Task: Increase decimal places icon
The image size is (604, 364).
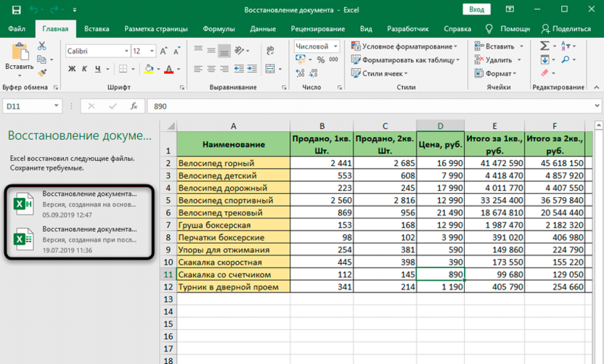Action: (x=300, y=73)
